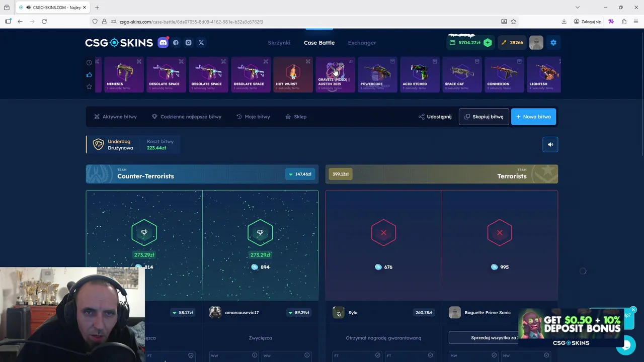Click the 5704.27zł balance

(469, 43)
